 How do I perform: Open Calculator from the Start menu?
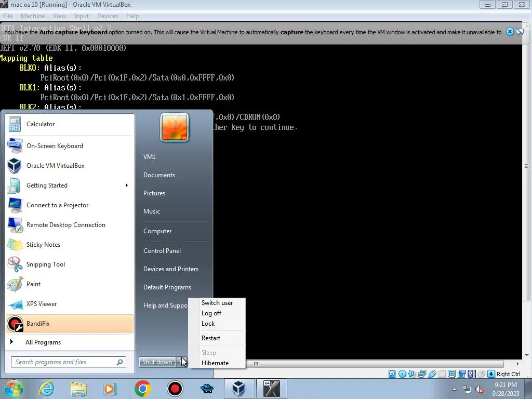pos(70,124)
